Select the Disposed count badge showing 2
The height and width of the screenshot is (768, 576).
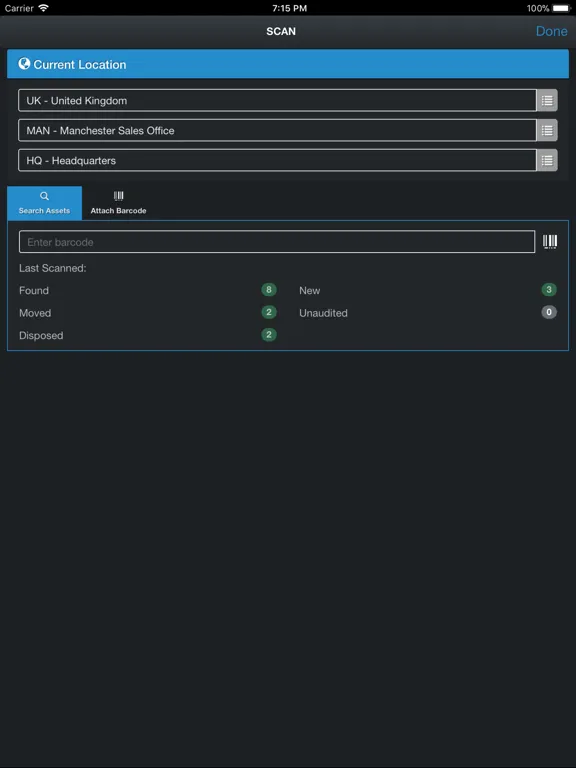(268, 335)
